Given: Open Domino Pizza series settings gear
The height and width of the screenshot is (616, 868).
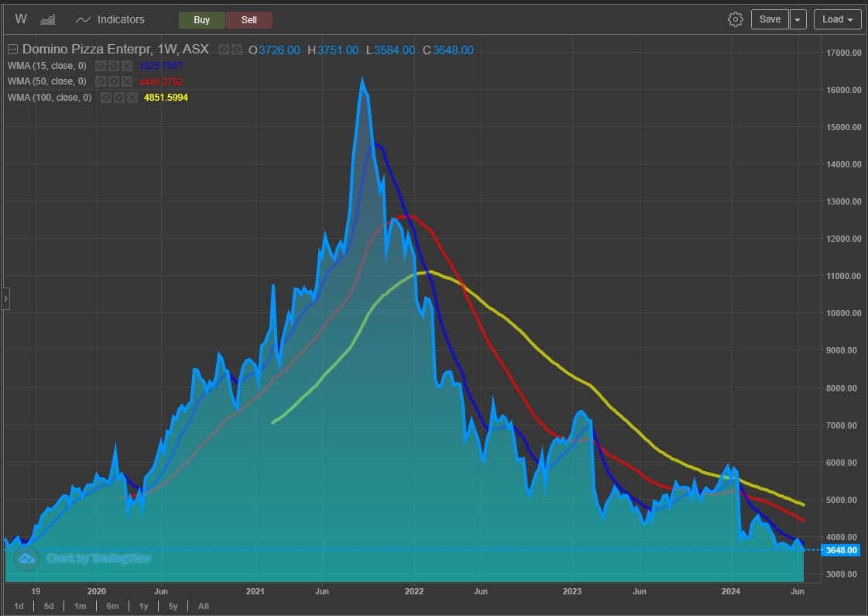Looking at the screenshot, I should click(x=237, y=50).
